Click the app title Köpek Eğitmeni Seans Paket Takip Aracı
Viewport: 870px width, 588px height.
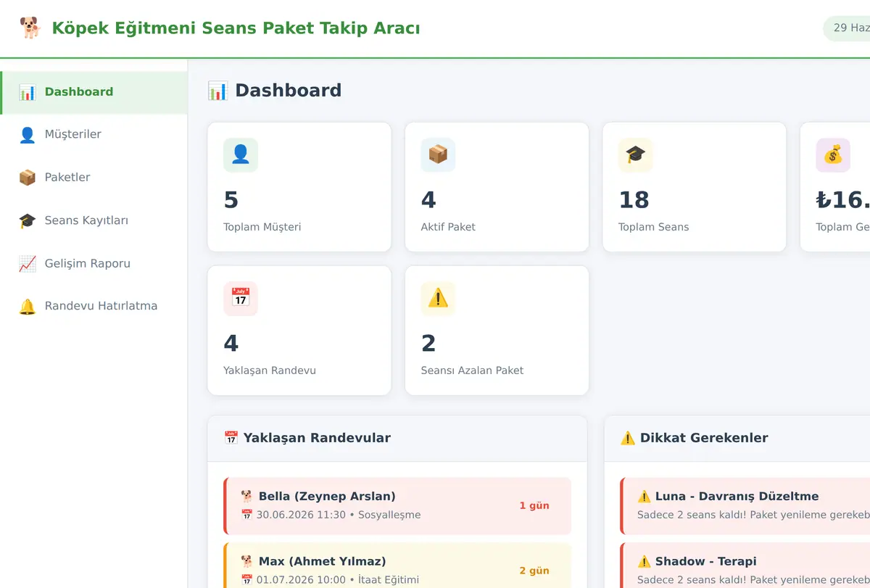[x=236, y=28]
